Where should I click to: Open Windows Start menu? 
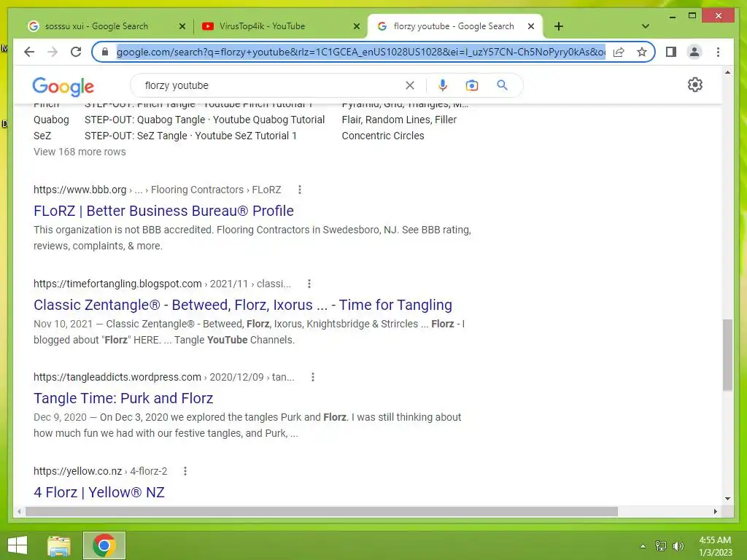point(18,545)
